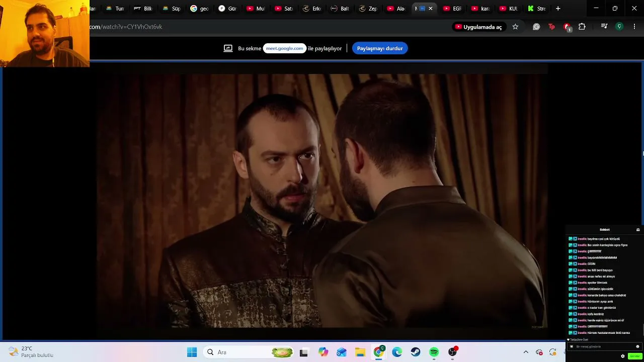
Task: Click the tab sharing screen icon
Action: click(228, 48)
